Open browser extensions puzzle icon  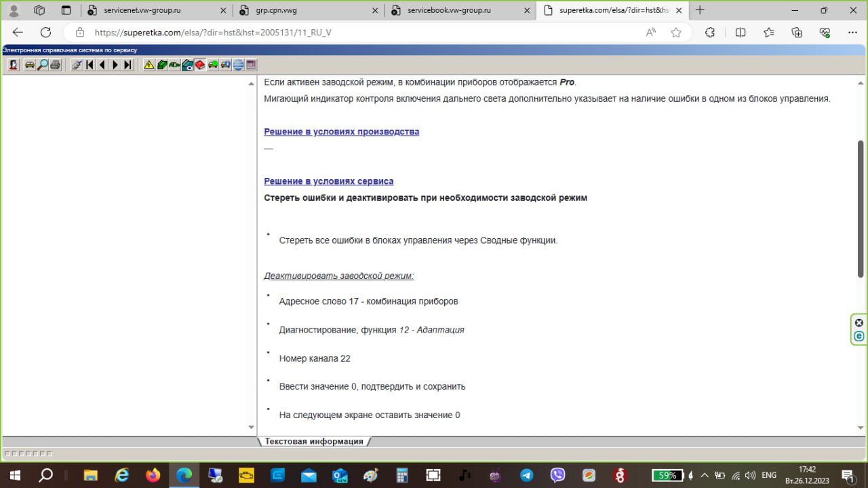pos(710,32)
